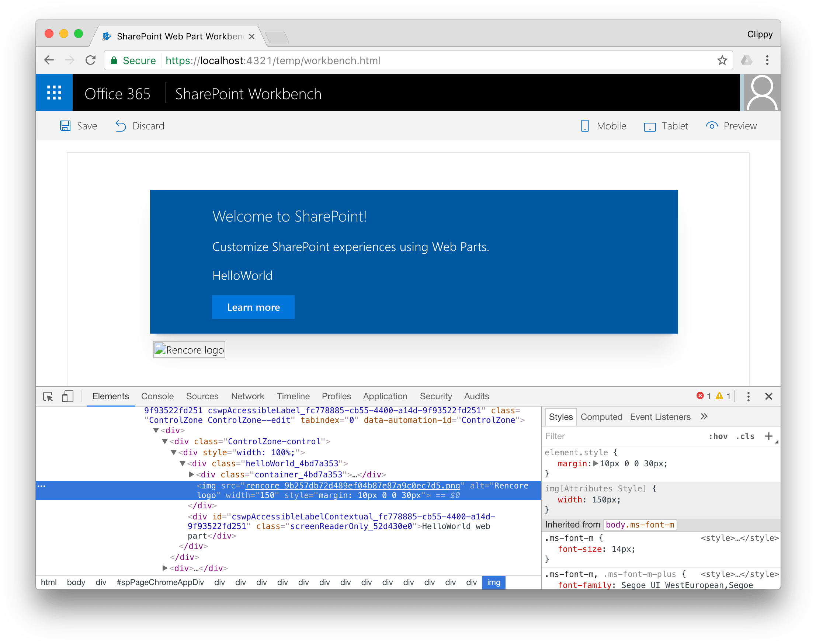This screenshot has width=816, height=644.
Task: Open the rencore png image source link
Action: click(352, 486)
